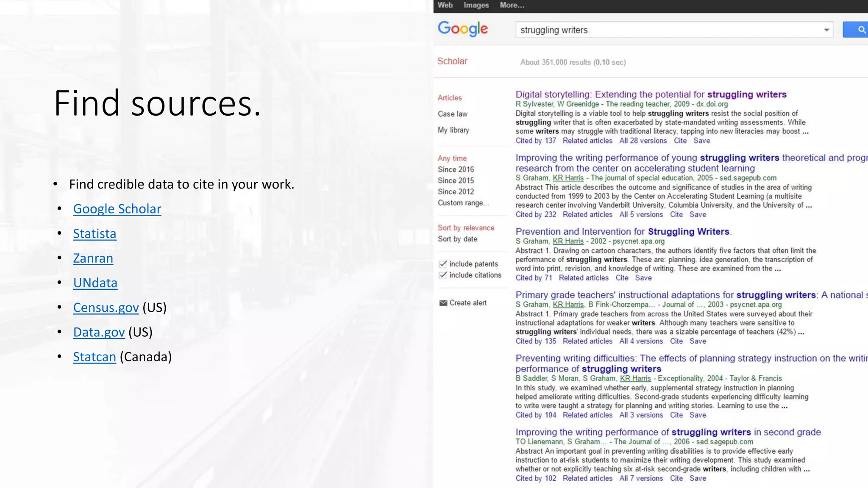This screenshot has height=488, width=868.
Task: Click the Create alert link
Action: [x=468, y=303]
